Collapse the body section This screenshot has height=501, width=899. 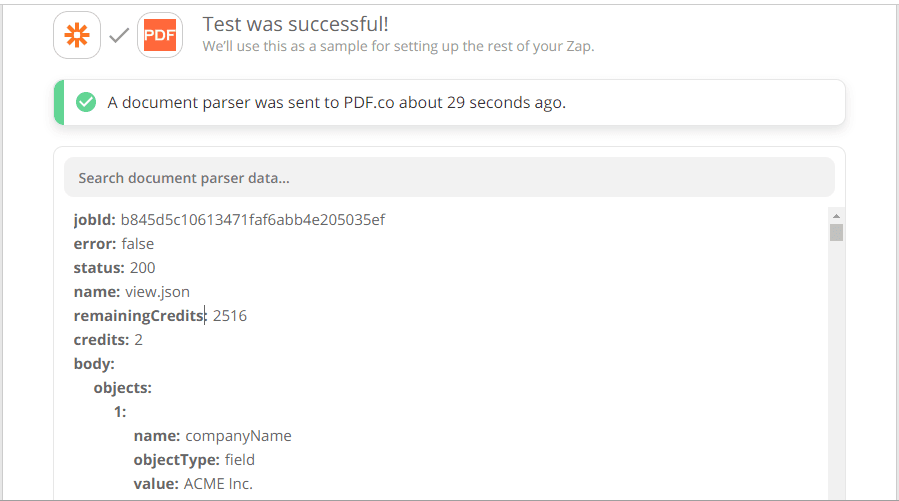[x=94, y=364]
